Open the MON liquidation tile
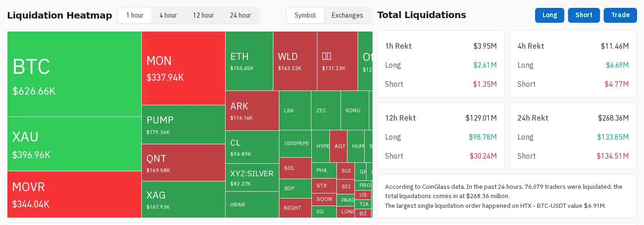Screen dimensions: 644x225 click(183, 68)
